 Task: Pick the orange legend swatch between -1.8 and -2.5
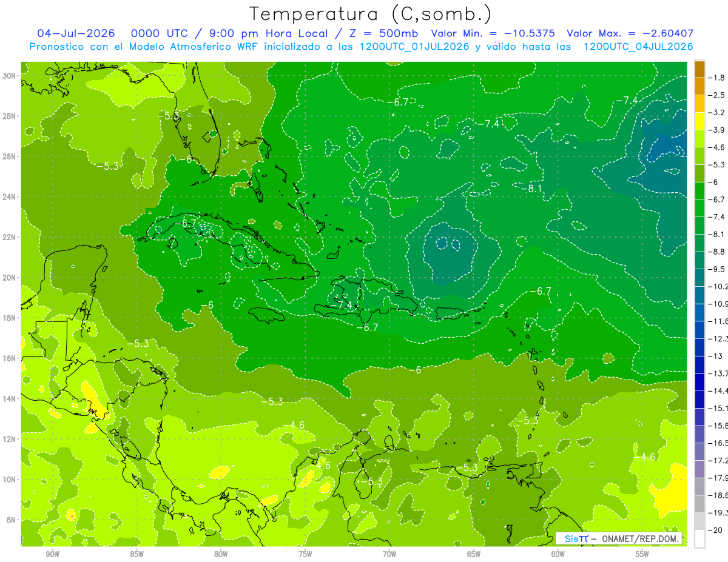click(699, 87)
